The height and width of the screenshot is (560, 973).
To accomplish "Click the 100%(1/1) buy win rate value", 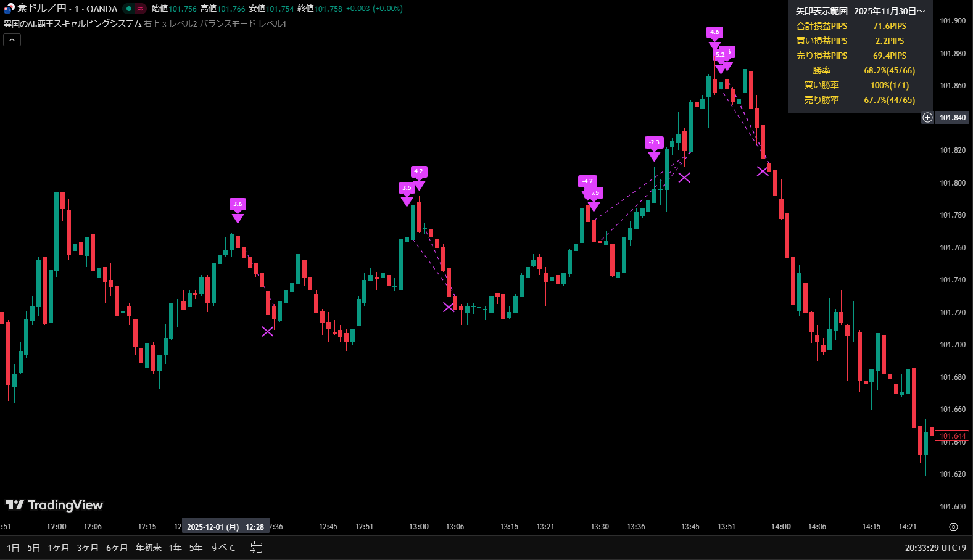I will point(889,85).
